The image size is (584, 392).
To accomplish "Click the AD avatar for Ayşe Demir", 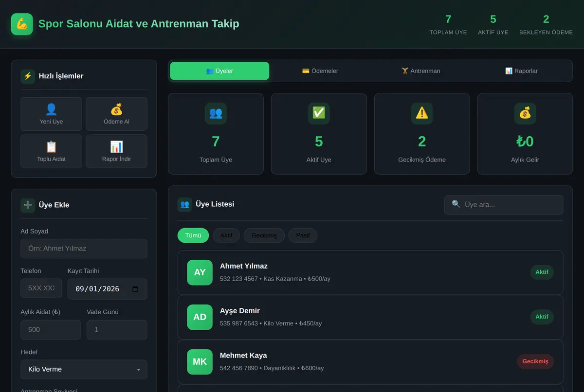I will click(200, 317).
